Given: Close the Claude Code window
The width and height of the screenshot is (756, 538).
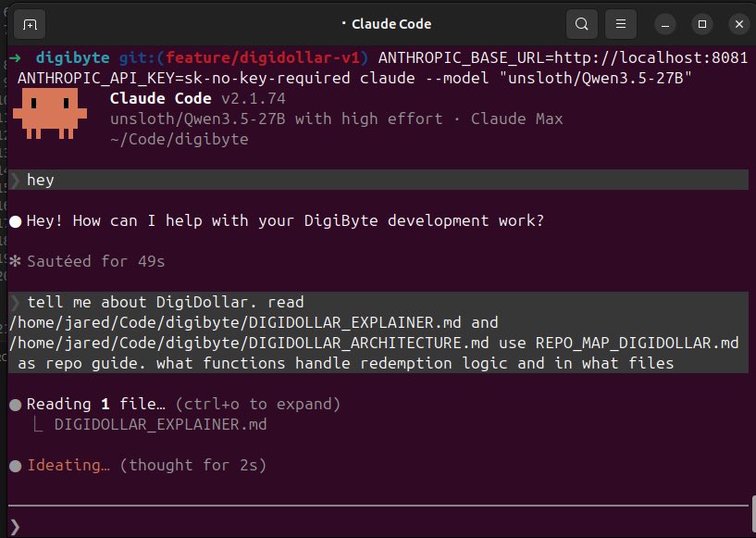Looking at the screenshot, I should [739, 24].
